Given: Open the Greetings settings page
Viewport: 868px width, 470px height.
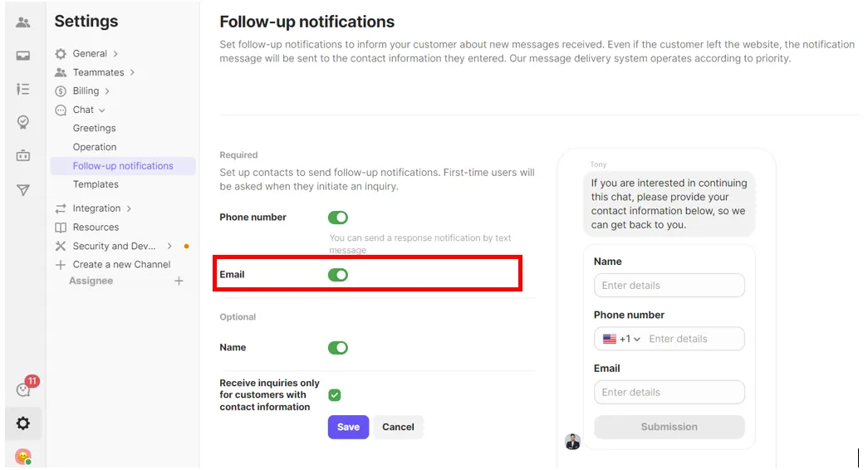Looking at the screenshot, I should point(95,129).
